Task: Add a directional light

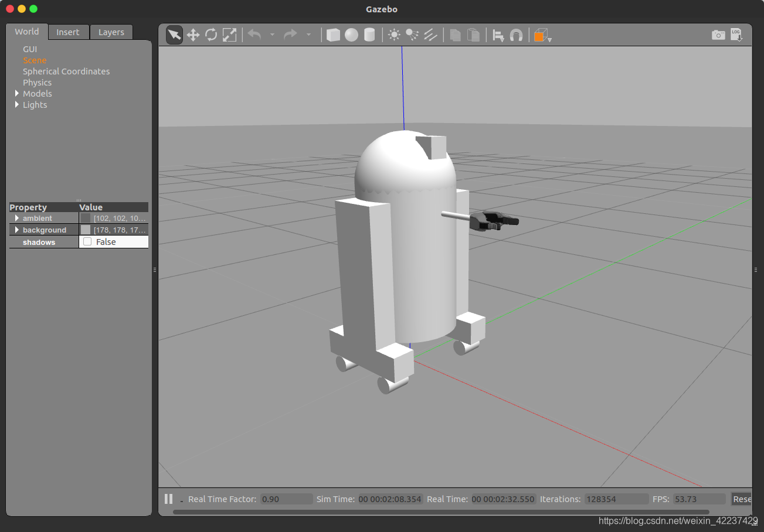Action: click(430, 35)
